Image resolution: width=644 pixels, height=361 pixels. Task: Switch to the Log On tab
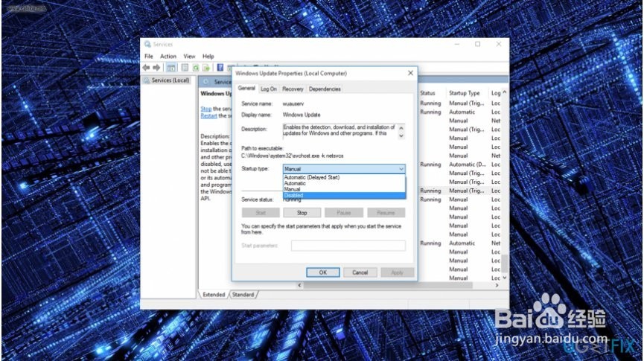point(269,89)
